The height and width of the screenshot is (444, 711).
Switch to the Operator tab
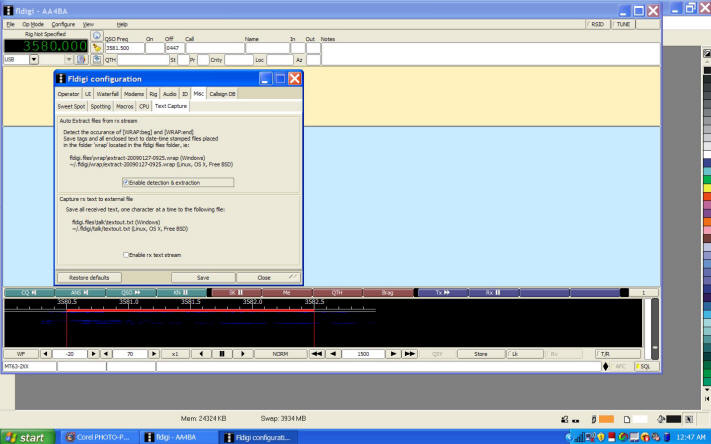point(68,94)
